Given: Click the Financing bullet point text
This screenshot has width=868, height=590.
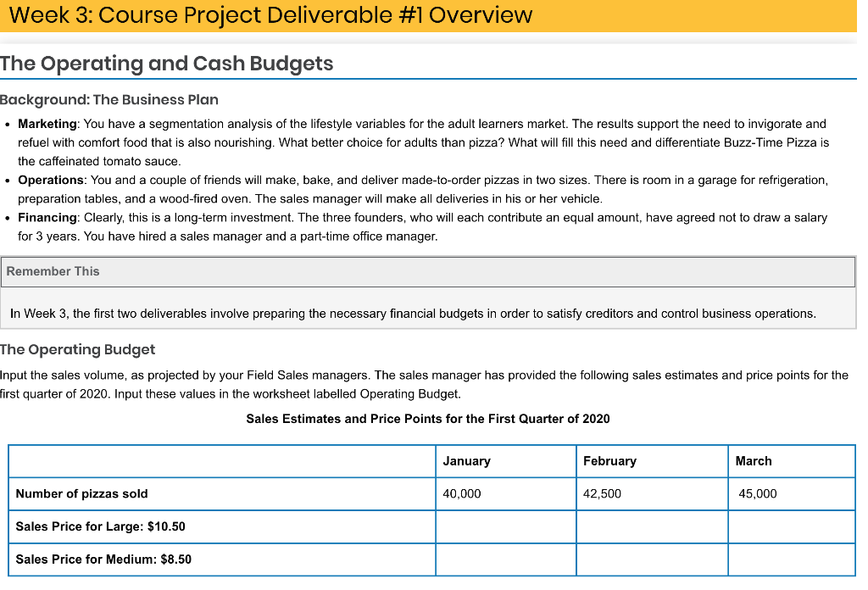Looking at the screenshot, I should point(424,226).
